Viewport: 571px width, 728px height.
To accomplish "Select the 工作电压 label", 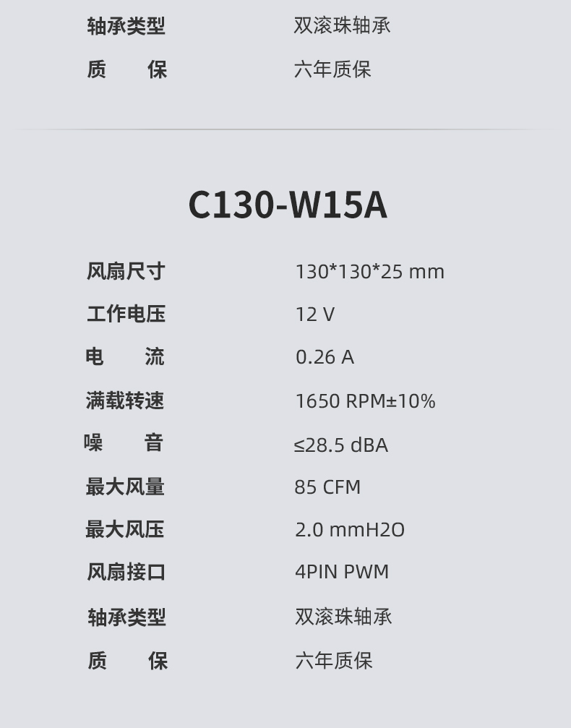I will [x=126, y=314].
